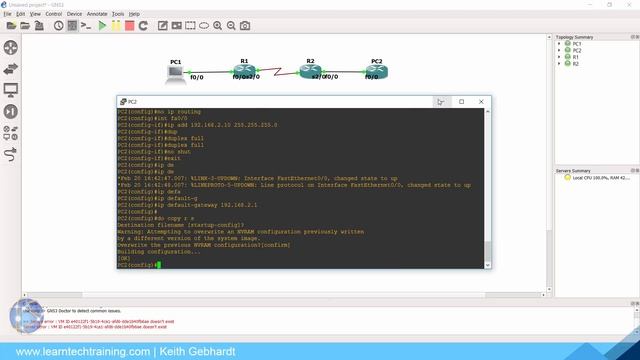The width and height of the screenshot is (640, 360).
Task: Open the snapshots manager clock icon
Action: [58, 26]
